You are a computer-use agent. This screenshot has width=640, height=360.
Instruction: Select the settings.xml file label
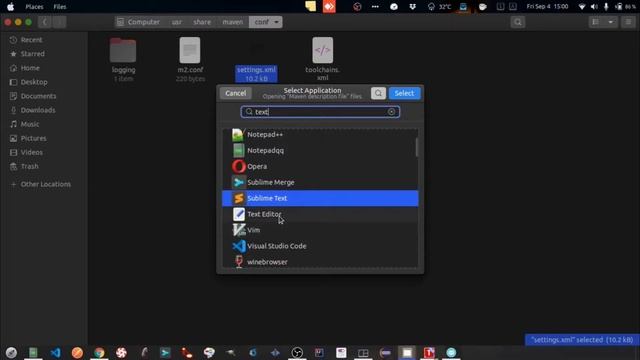[256, 74]
